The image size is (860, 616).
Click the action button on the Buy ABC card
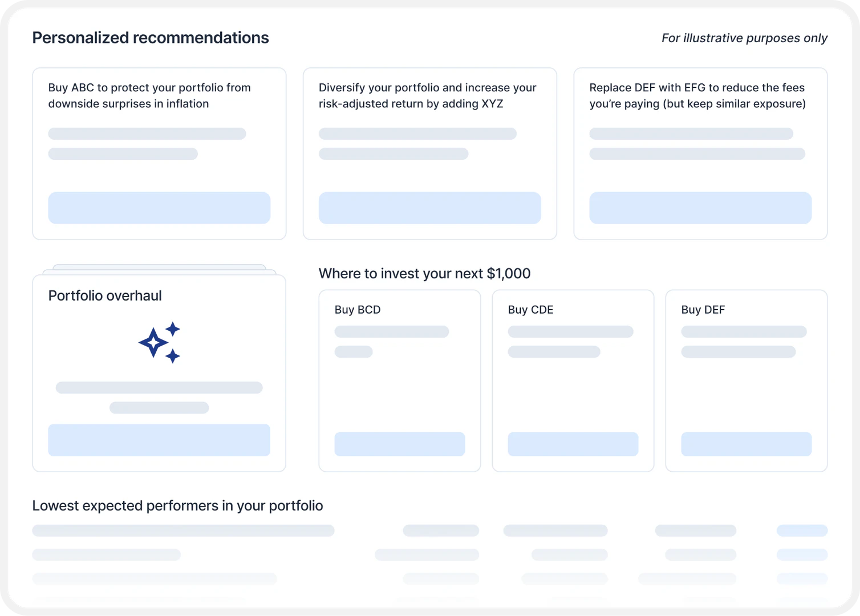tap(159, 208)
